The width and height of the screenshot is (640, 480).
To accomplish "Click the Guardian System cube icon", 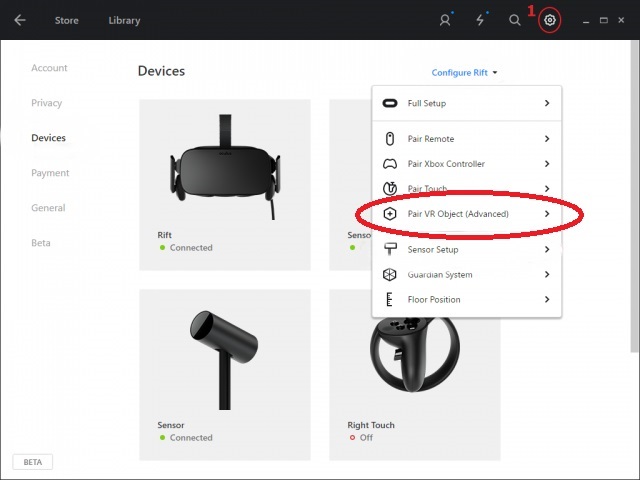I will tap(390, 274).
